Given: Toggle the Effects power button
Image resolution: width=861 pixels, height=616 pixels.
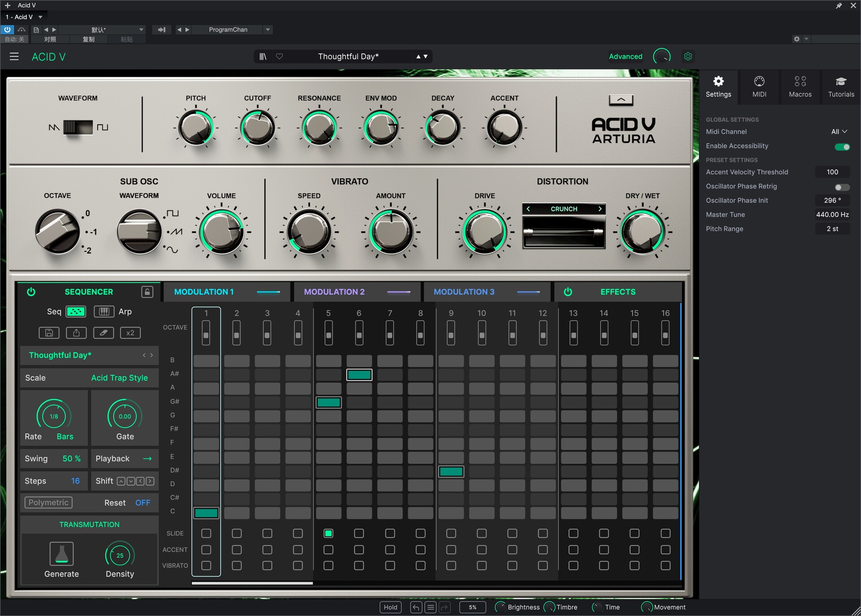Looking at the screenshot, I should tap(568, 292).
